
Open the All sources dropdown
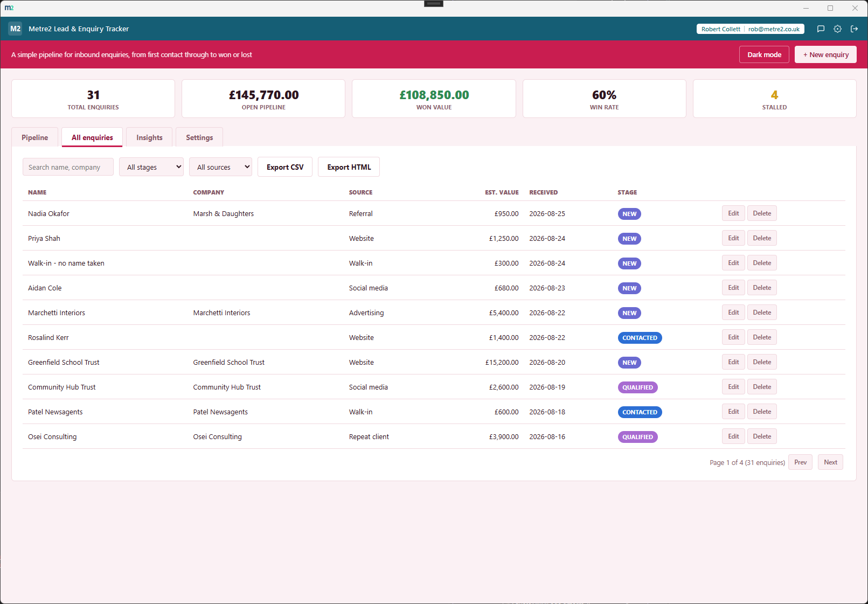220,167
